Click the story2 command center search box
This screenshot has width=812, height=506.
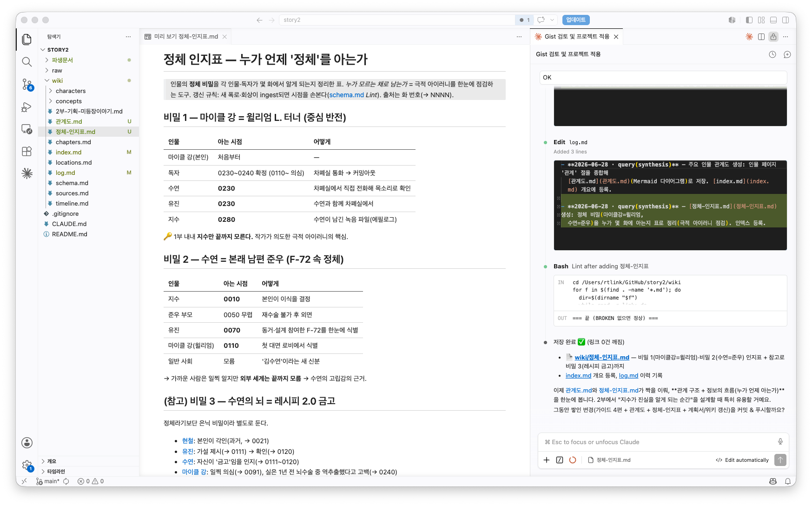[397, 20]
